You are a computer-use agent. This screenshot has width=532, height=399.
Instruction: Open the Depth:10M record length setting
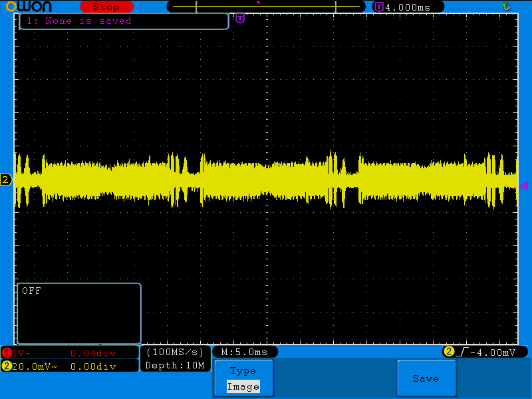[176, 365]
